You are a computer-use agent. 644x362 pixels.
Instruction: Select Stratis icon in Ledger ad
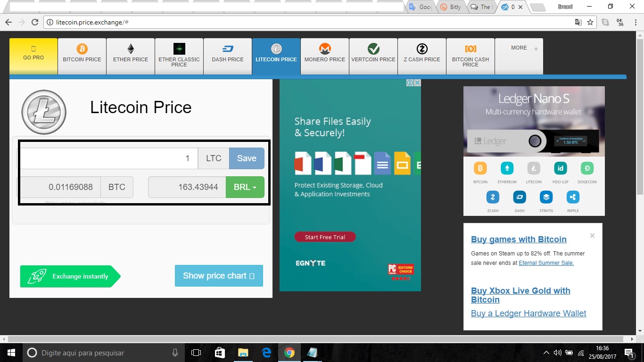[x=546, y=197]
